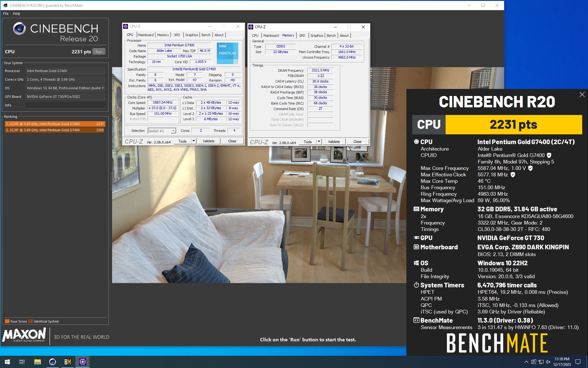This screenshot has width=588, height=368.
Task: Click the Processor field Intel Pentium Gold G7400
Action: coord(65,71)
